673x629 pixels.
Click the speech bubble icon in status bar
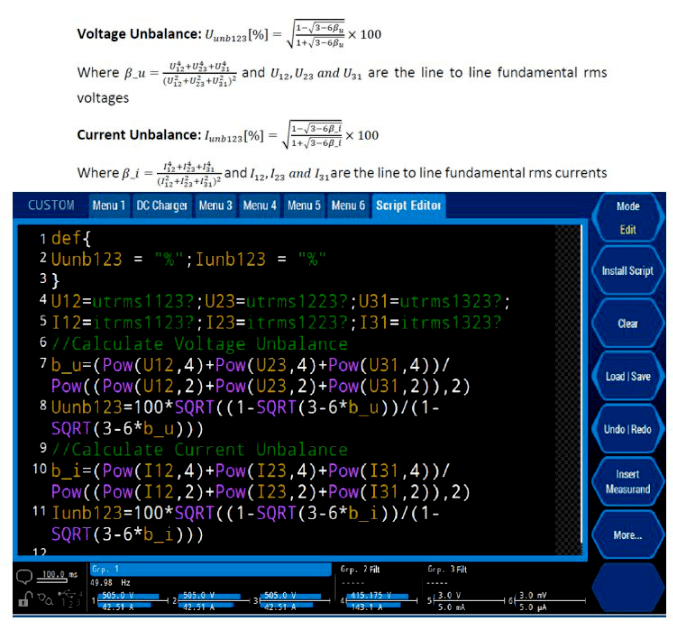click(20, 576)
